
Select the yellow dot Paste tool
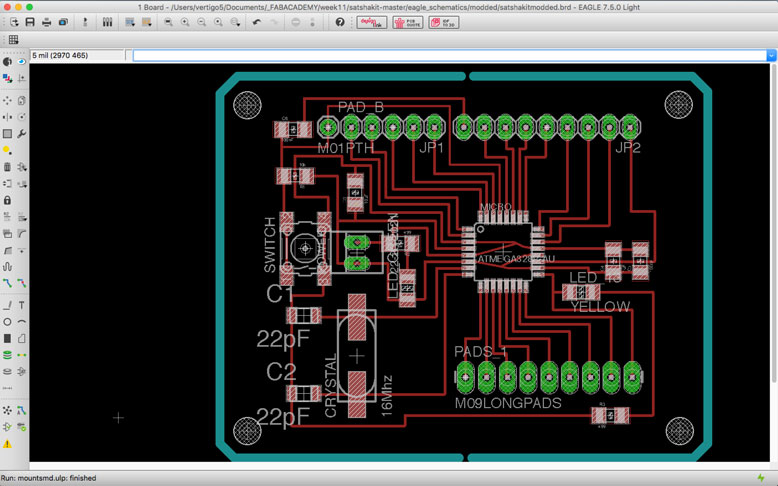point(7,150)
